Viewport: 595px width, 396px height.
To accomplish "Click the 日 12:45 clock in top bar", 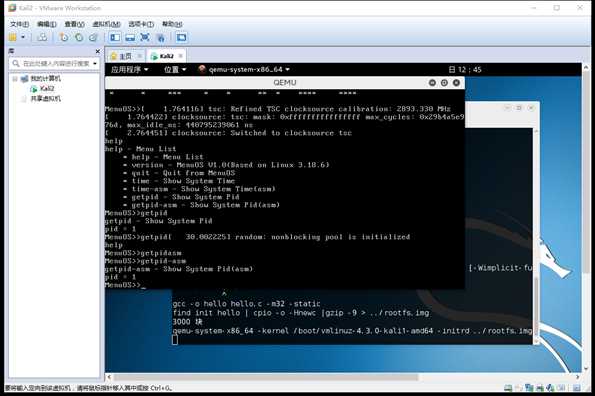I will click(465, 69).
